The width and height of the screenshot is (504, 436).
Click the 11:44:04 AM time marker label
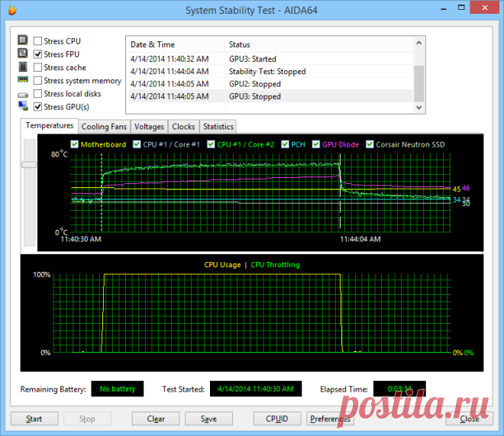coord(360,239)
